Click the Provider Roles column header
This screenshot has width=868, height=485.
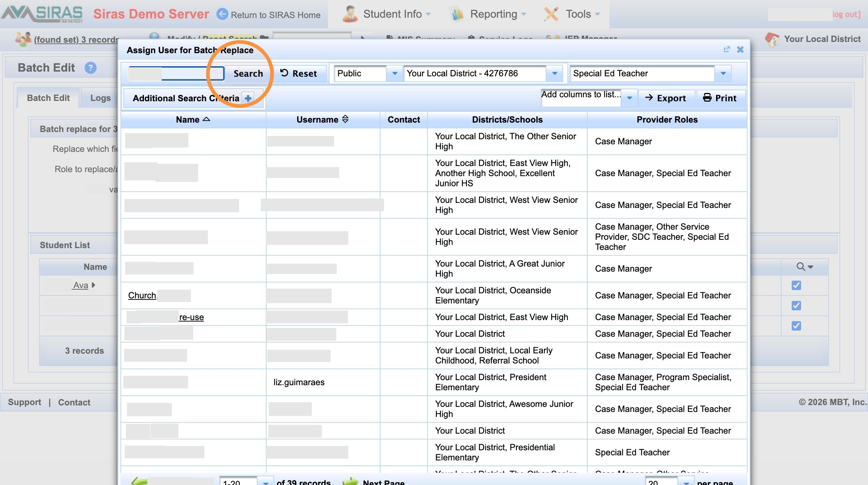tap(667, 120)
